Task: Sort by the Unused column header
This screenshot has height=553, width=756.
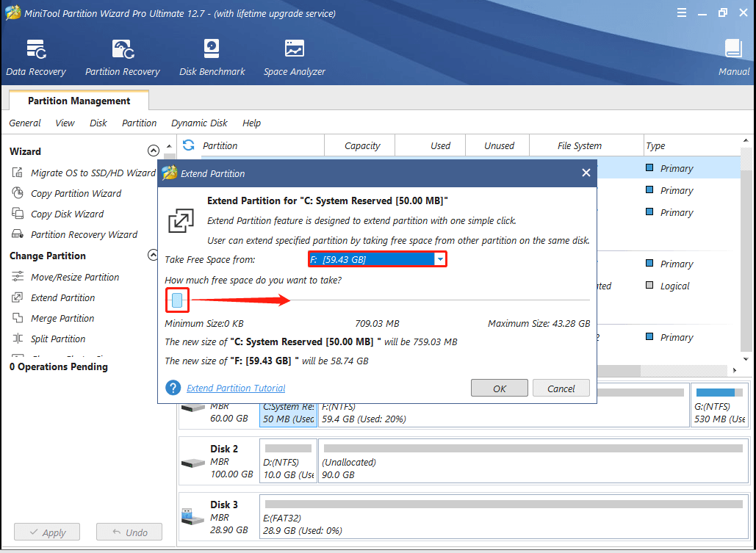Action: tap(497, 145)
